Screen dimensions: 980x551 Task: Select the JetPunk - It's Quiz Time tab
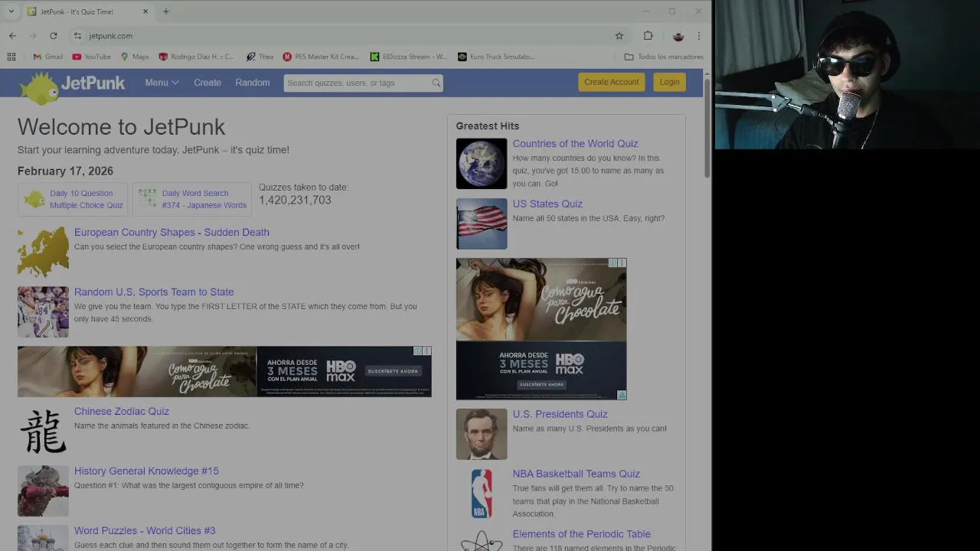coord(88,11)
